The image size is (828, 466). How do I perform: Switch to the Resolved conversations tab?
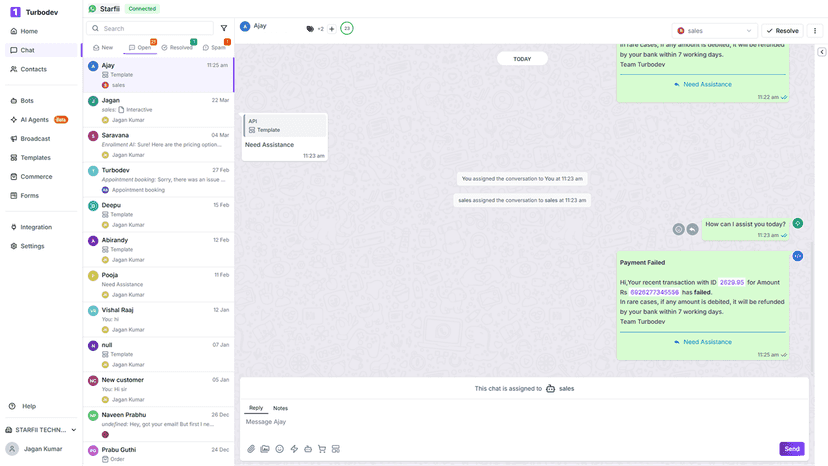click(x=177, y=48)
